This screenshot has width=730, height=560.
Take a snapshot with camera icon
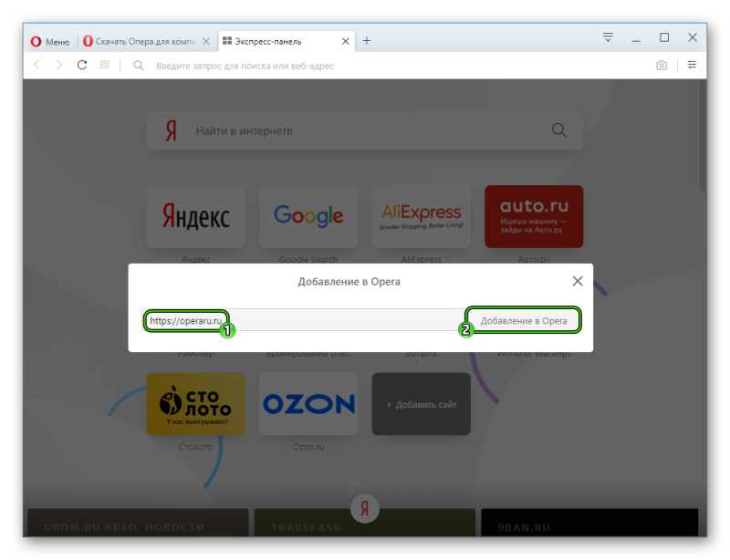(x=662, y=65)
